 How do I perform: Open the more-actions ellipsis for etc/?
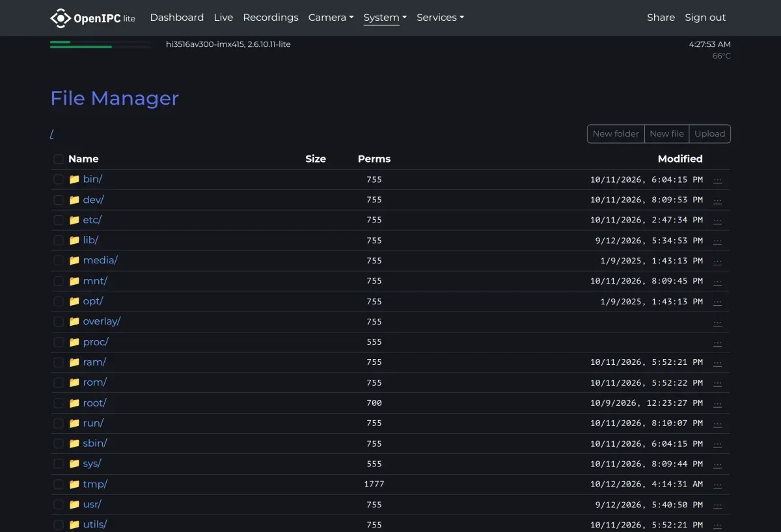[x=717, y=220]
